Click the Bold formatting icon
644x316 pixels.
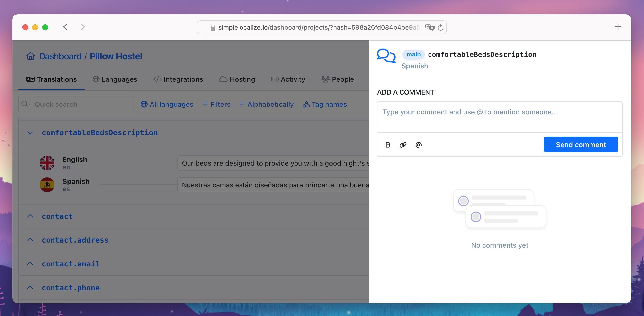tap(388, 144)
